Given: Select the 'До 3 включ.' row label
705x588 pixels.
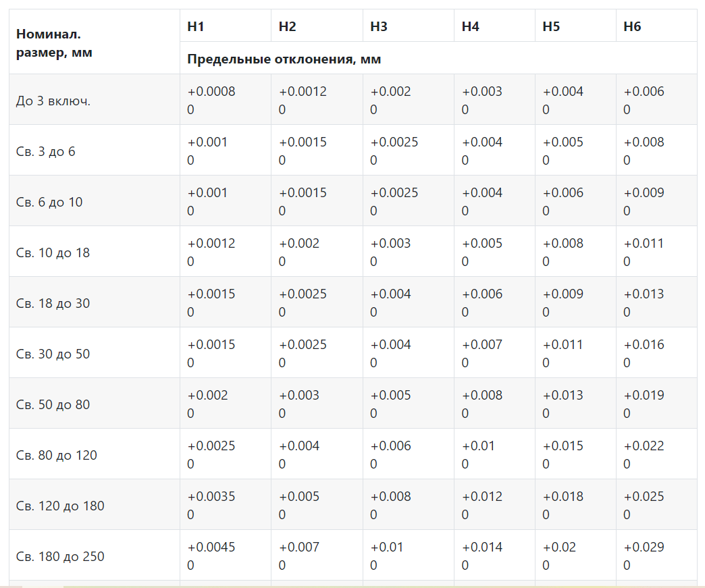Looking at the screenshot, I should tap(53, 101).
